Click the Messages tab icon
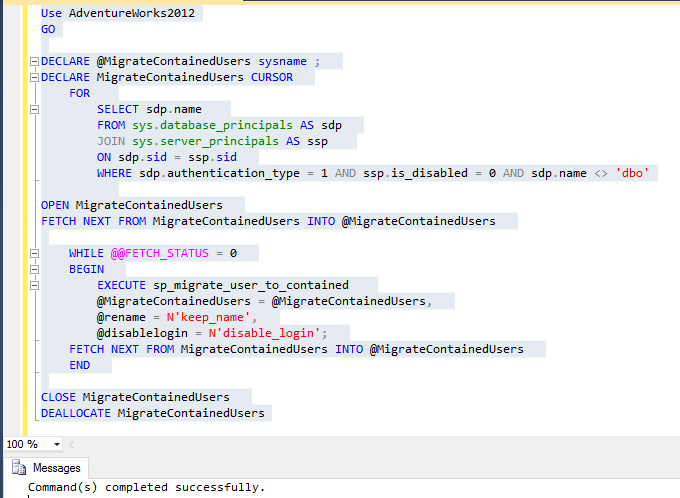Viewport: 680px width, 498px height. 19,468
